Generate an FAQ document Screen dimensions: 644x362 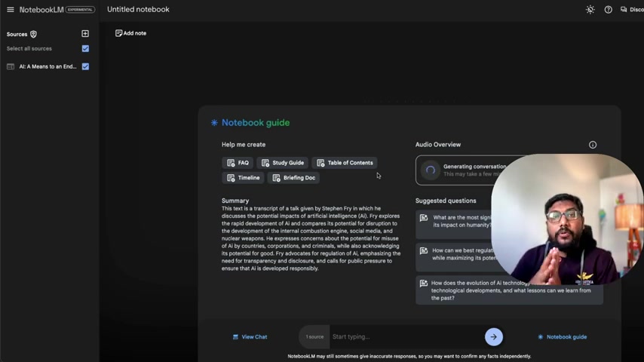click(238, 163)
